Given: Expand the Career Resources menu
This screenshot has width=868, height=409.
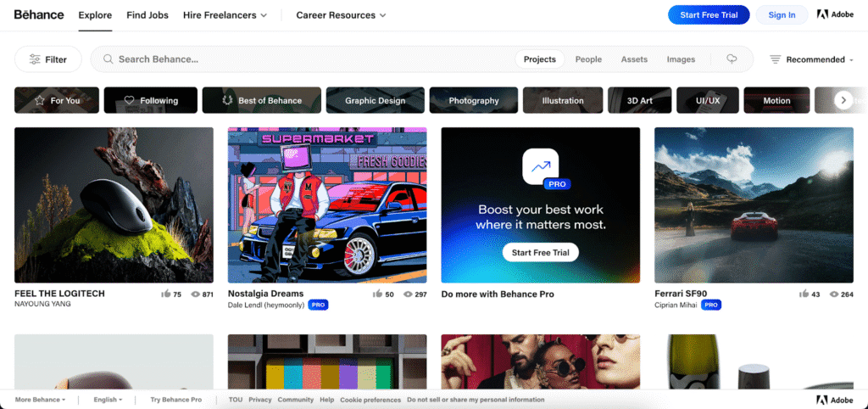Looking at the screenshot, I should (x=341, y=15).
